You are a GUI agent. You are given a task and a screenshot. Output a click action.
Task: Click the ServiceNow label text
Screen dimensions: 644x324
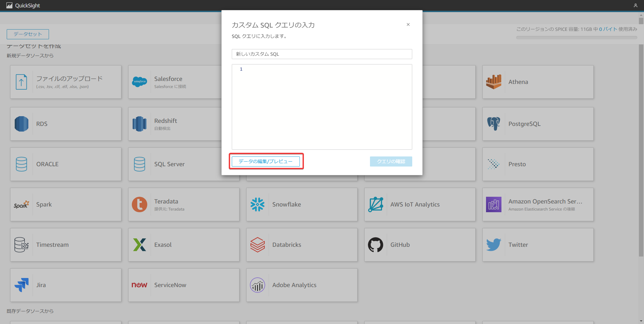(x=170, y=285)
